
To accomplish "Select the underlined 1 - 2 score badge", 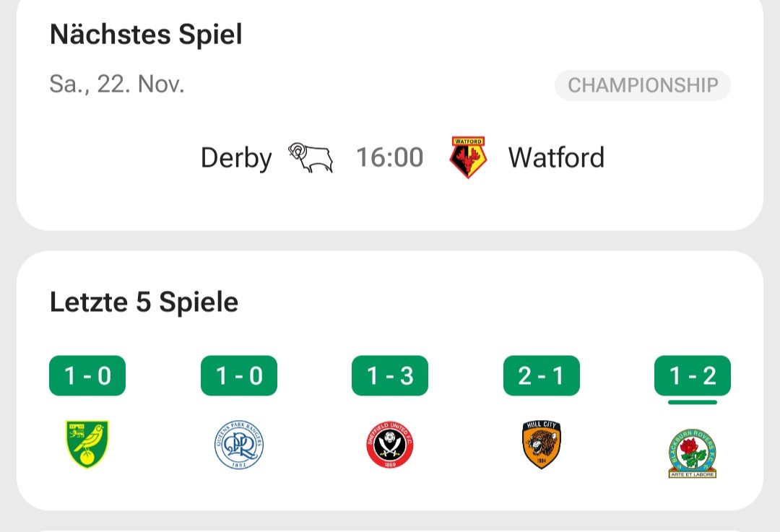I will click(692, 376).
